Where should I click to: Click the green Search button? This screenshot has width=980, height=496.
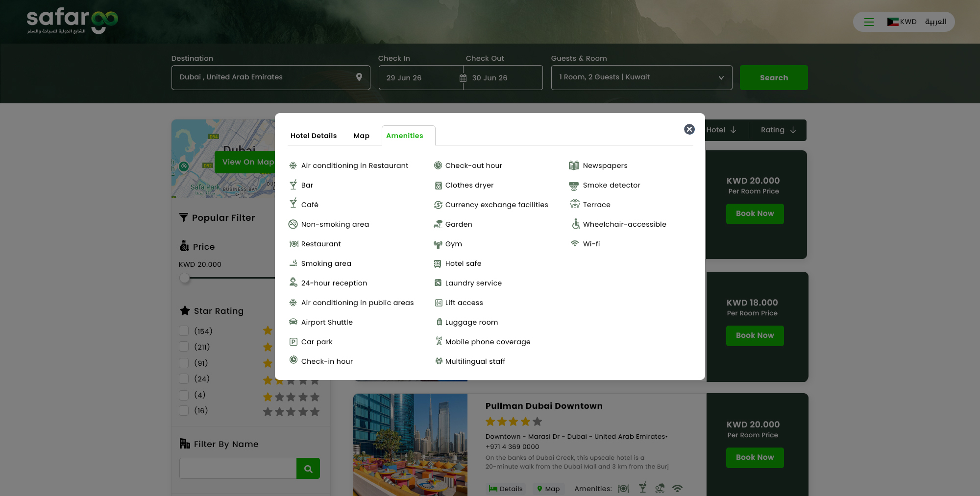(x=774, y=78)
